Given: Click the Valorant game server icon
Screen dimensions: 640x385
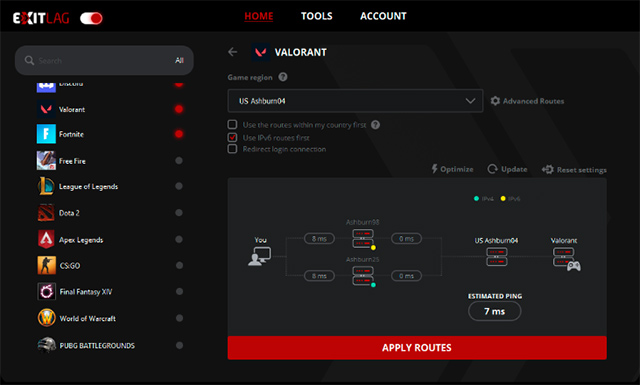Looking at the screenshot, I should click(x=567, y=259).
